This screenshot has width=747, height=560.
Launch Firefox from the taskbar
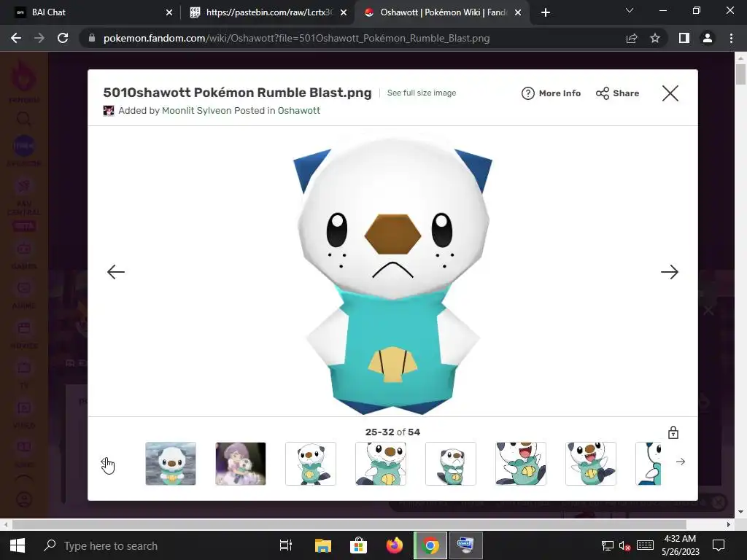coord(394,545)
